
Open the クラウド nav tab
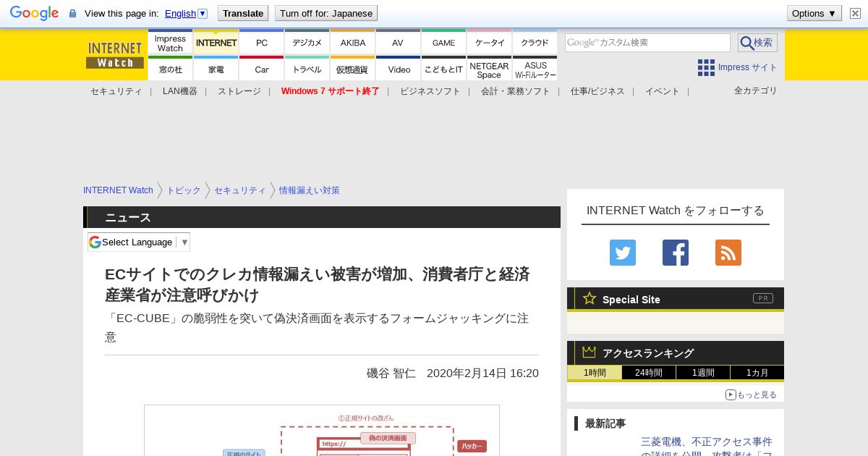click(x=535, y=43)
